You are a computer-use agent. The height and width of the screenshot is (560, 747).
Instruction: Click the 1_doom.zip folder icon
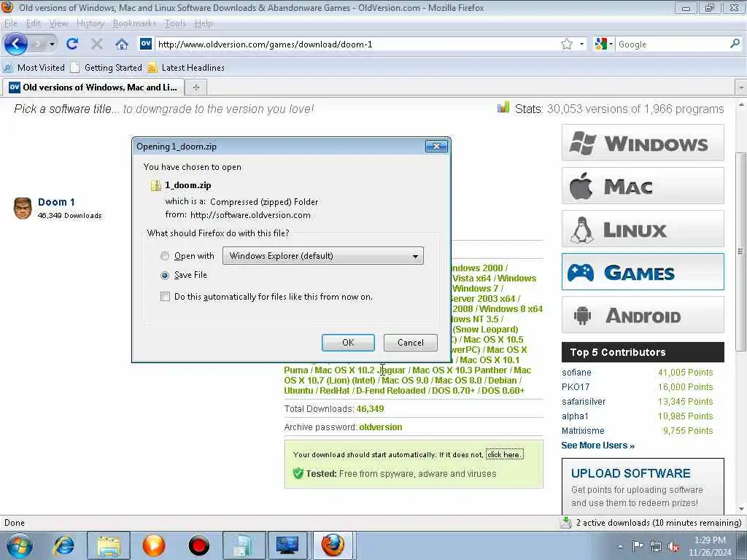click(156, 185)
